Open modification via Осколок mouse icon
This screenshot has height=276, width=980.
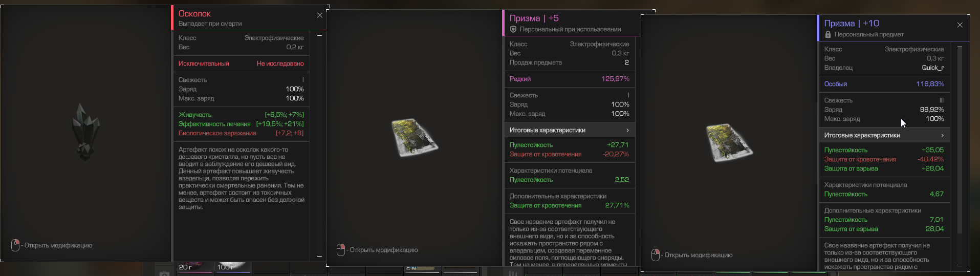coord(15,245)
